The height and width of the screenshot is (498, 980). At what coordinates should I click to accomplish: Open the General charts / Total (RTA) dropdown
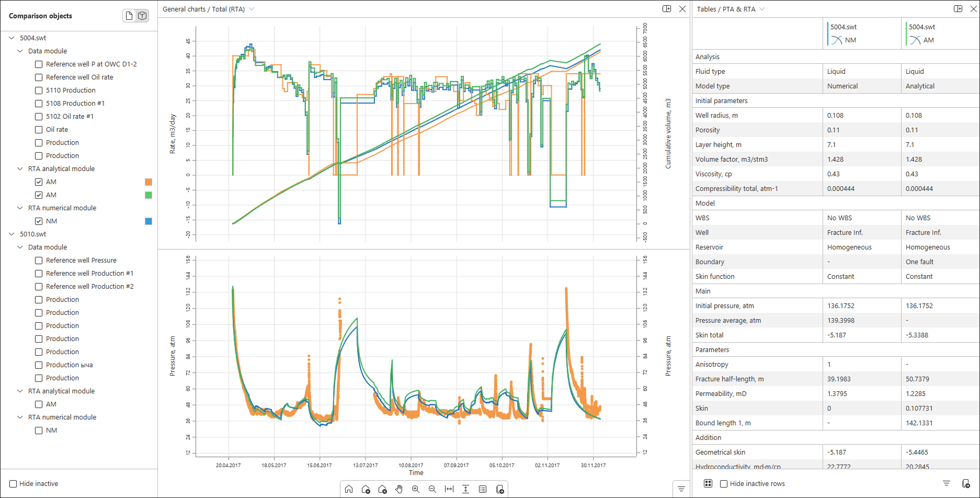(x=252, y=9)
